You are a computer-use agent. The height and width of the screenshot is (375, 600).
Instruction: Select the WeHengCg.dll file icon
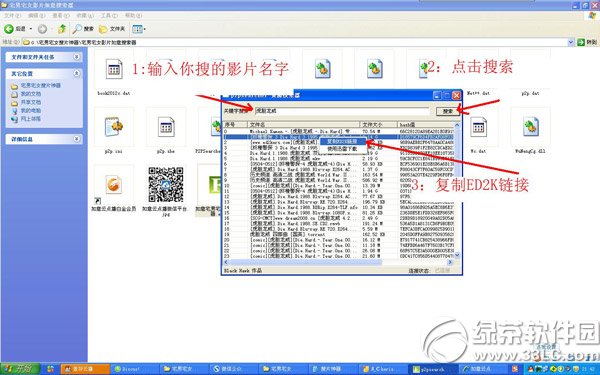pos(530,127)
